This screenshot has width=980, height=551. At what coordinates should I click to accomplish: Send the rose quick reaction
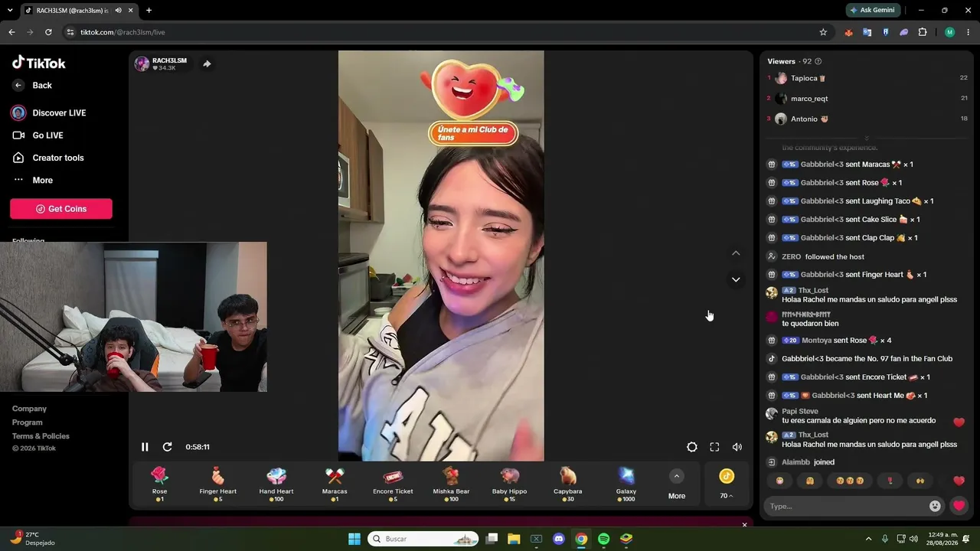click(890, 481)
